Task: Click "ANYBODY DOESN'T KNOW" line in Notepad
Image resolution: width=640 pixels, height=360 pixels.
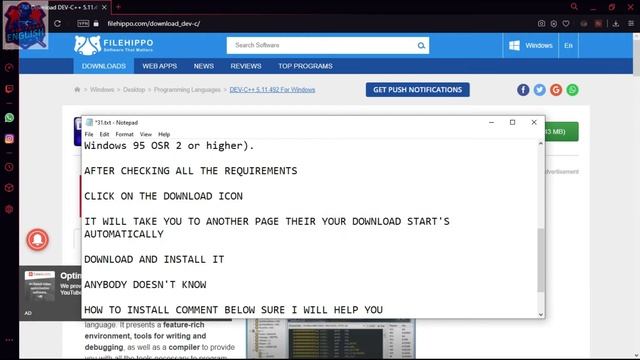Action: [145, 284]
